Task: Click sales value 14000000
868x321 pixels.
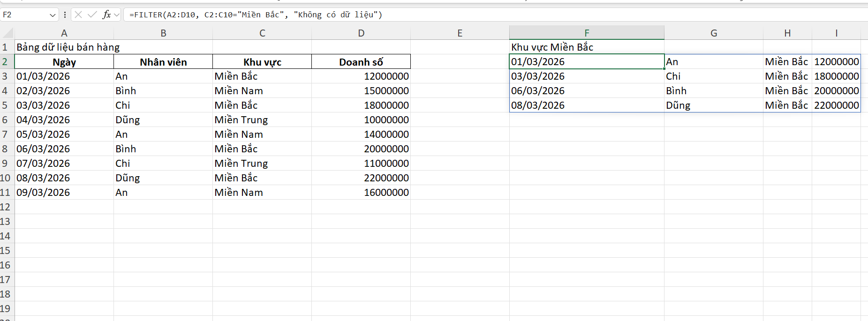Action: (361, 134)
